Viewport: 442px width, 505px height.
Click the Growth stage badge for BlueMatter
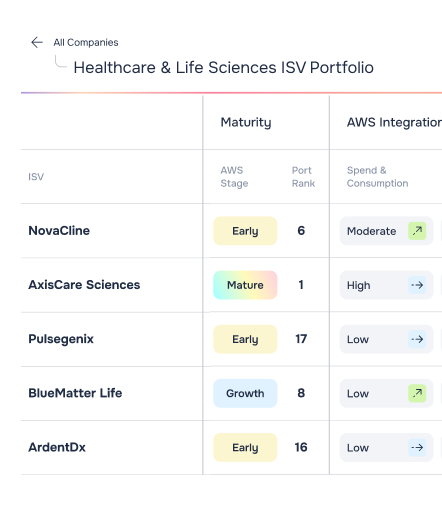[245, 393]
